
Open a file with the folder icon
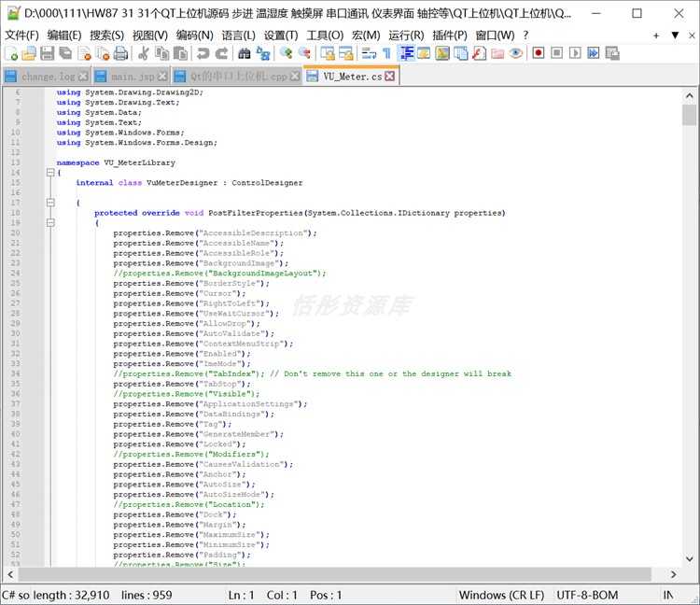coord(29,53)
